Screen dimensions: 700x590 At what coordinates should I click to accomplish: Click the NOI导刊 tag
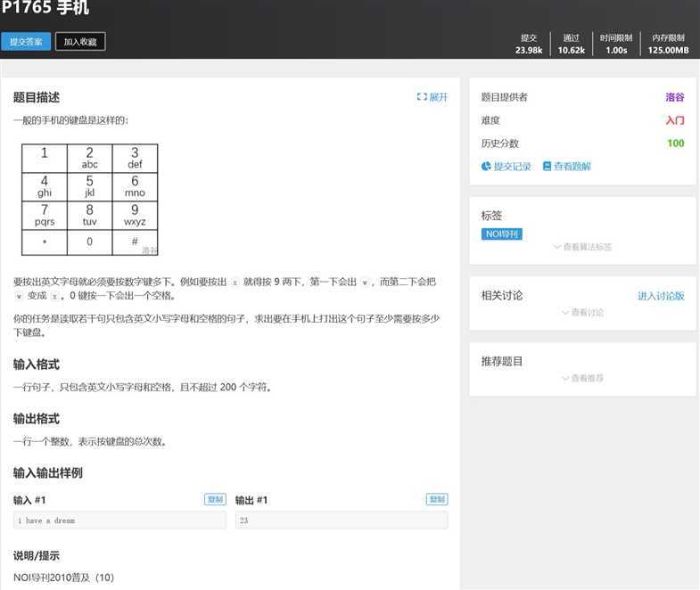(502, 234)
